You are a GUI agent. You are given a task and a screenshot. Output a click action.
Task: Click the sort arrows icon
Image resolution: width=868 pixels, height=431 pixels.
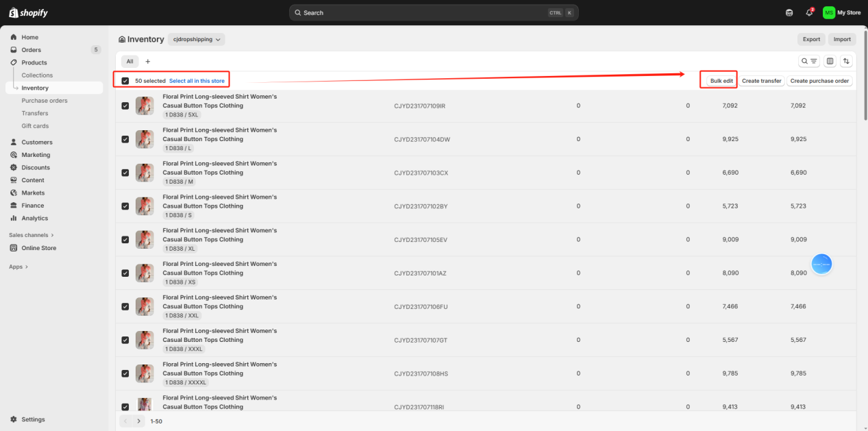tap(847, 61)
